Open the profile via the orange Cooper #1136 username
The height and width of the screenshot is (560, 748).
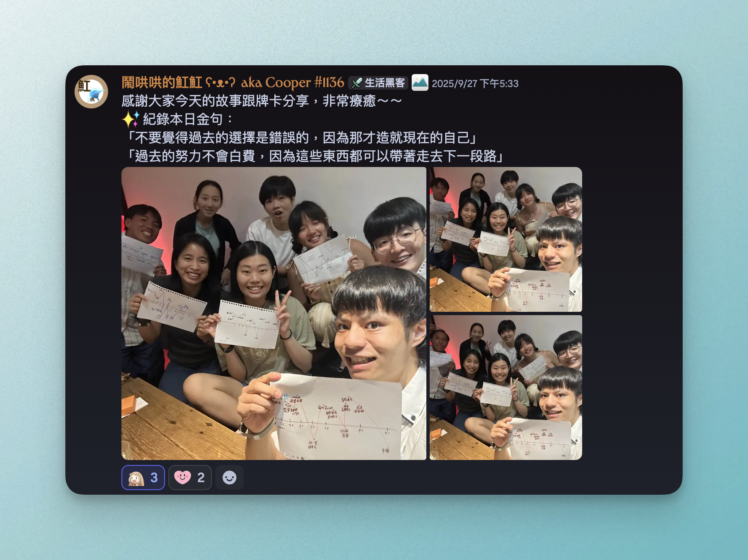point(232,82)
